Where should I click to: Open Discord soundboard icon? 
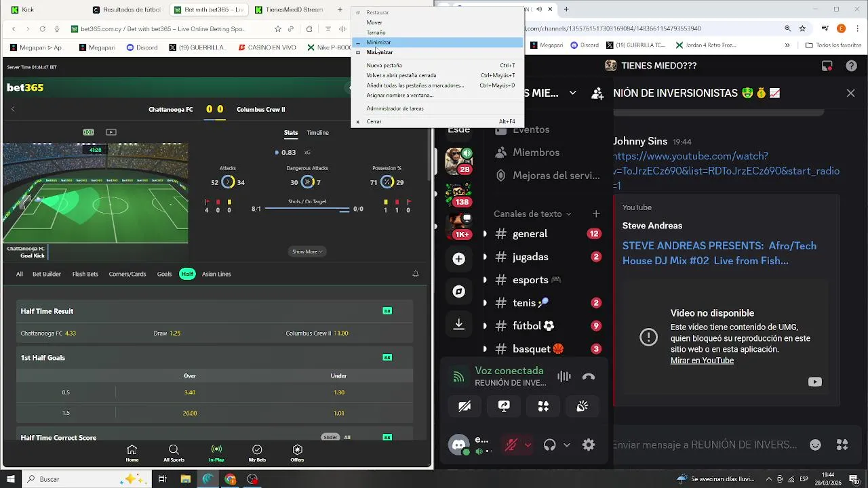click(x=582, y=406)
